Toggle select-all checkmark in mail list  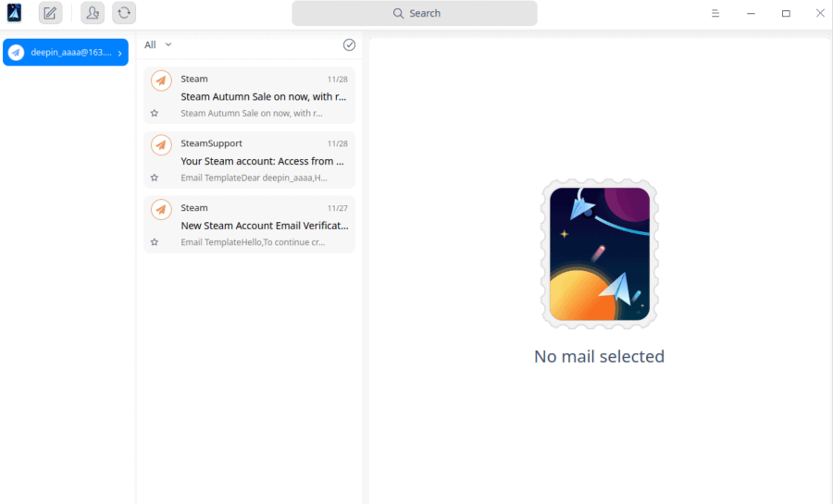click(349, 44)
